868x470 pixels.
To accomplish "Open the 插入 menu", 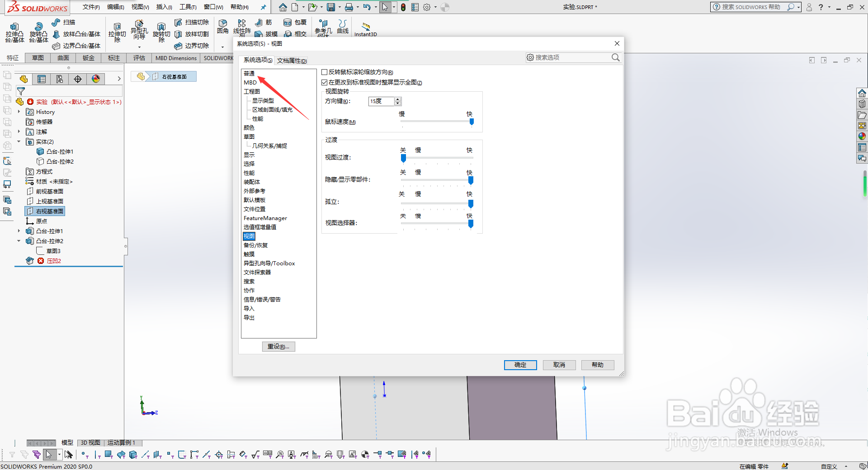I will click(164, 7).
